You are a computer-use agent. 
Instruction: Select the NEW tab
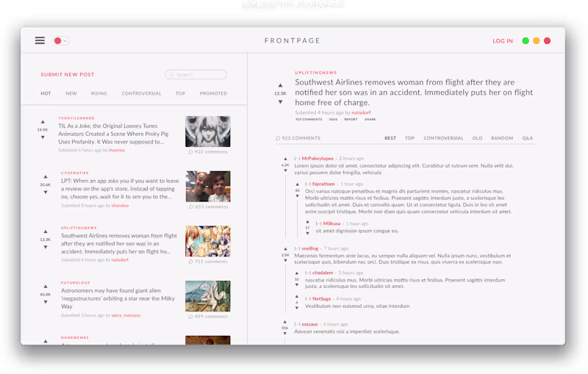click(71, 93)
